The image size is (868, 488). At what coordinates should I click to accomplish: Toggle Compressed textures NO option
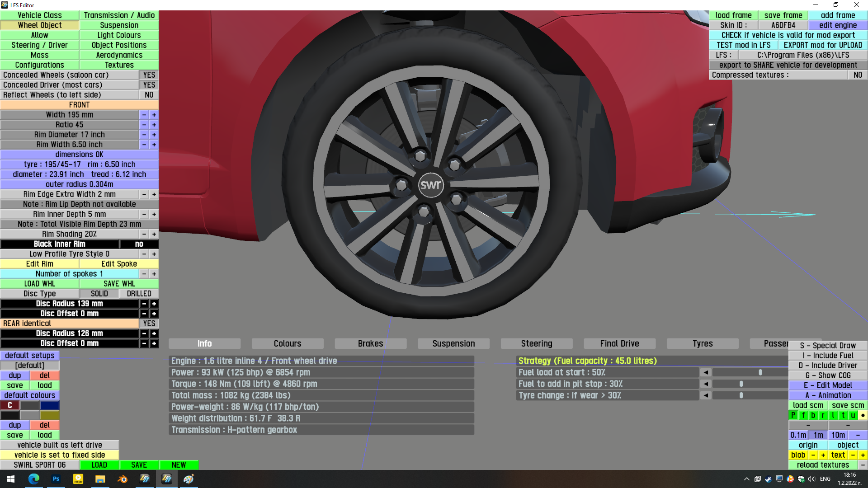(x=857, y=75)
